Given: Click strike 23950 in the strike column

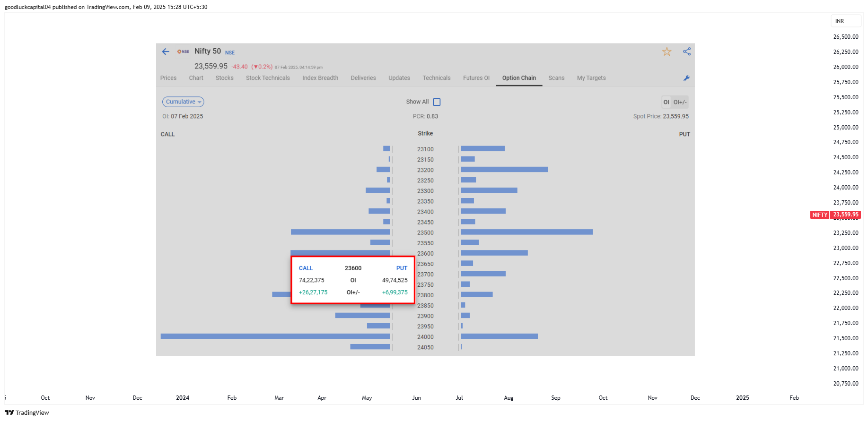Looking at the screenshot, I should [425, 326].
